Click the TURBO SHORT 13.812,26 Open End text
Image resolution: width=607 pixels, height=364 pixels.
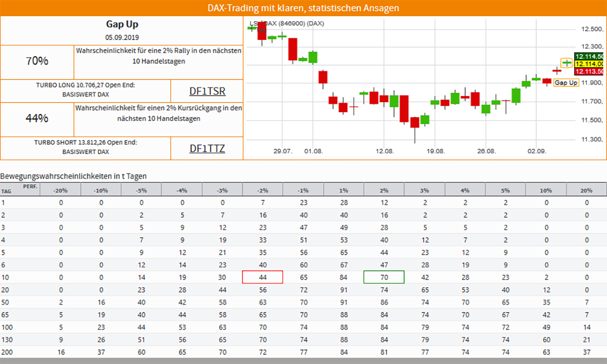pyautogui.click(x=85, y=143)
